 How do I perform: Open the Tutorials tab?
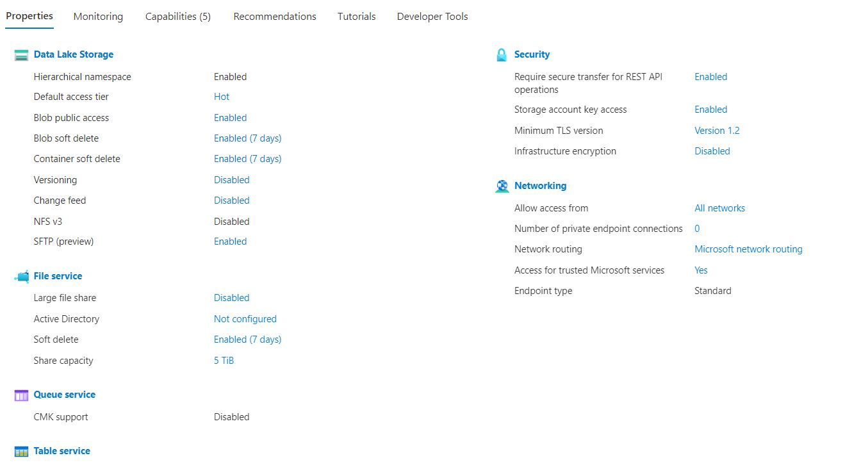click(x=356, y=16)
